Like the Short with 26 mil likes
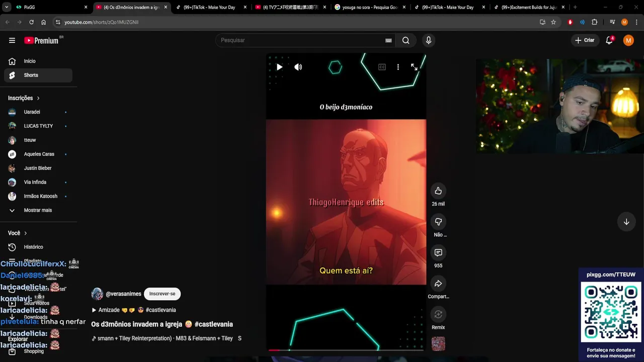This screenshot has width=644, height=362. (438, 191)
